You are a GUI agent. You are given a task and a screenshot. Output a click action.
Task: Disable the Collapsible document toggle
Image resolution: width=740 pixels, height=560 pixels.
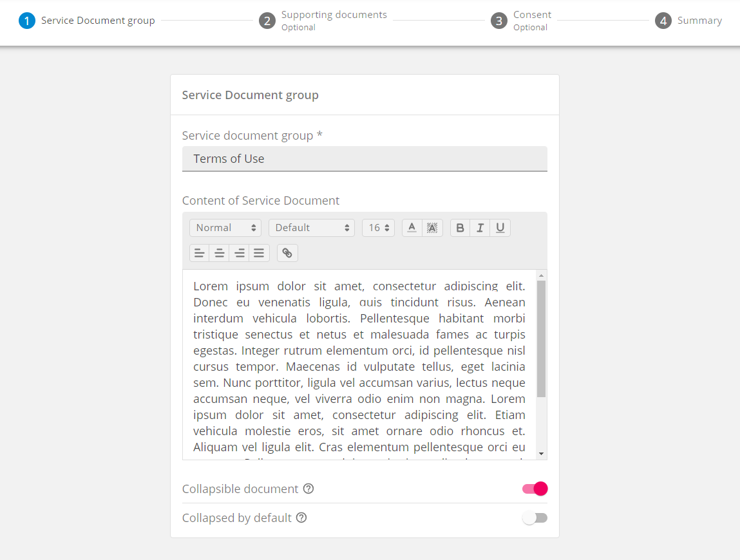point(535,489)
